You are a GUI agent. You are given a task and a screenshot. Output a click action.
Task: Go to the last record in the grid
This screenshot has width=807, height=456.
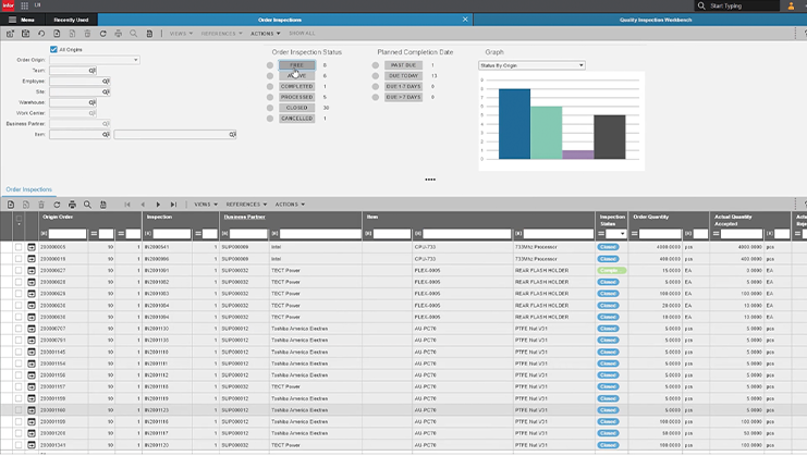coord(174,204)
